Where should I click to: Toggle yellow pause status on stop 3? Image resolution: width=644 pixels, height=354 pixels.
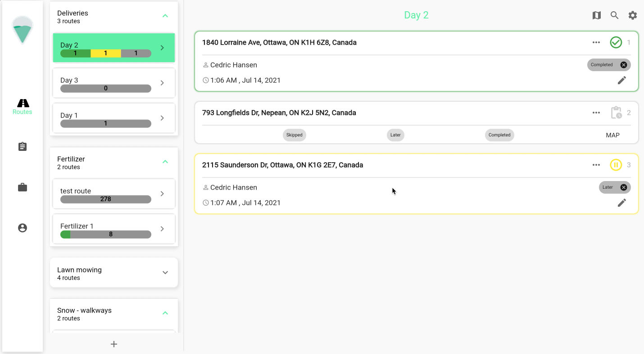point(616,165)
